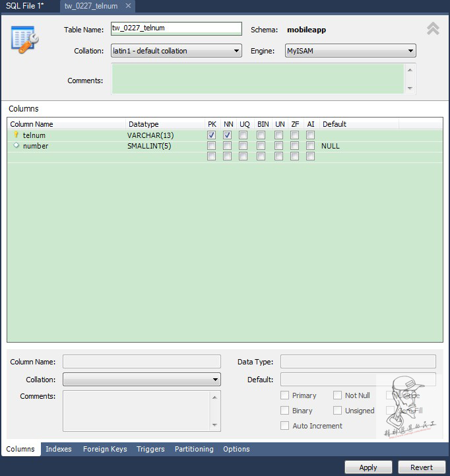
Task: Check ZF checkbox for number row
Action: point(295,146)
